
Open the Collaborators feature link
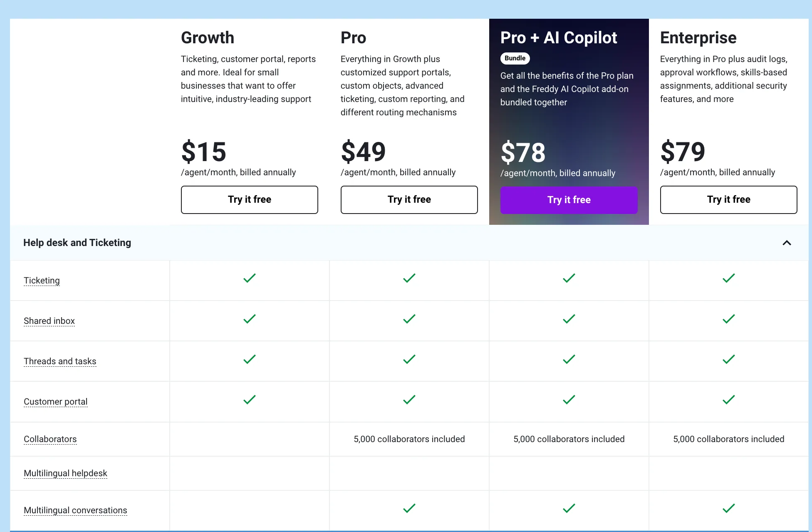50,439
